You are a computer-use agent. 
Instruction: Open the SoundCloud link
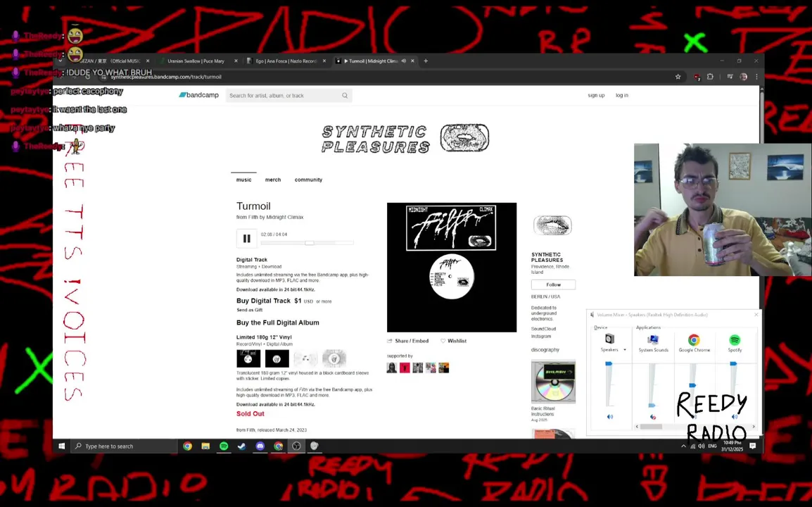(543, 329)
